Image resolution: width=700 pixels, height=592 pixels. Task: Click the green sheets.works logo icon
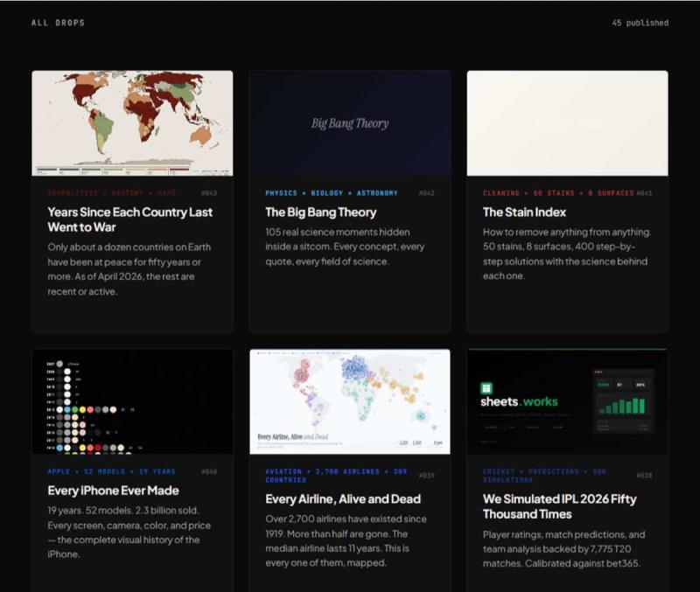[486, 388]
